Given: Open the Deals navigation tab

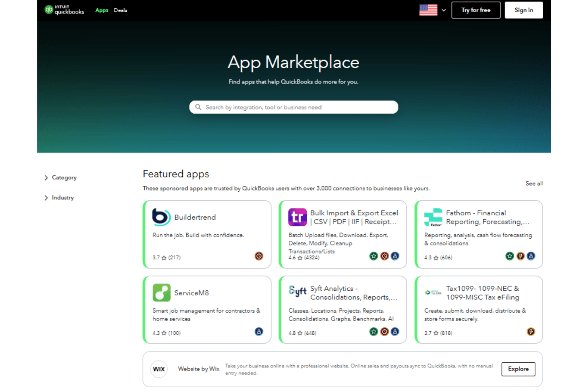Looking at the screenshot, I should coord(120,10).
